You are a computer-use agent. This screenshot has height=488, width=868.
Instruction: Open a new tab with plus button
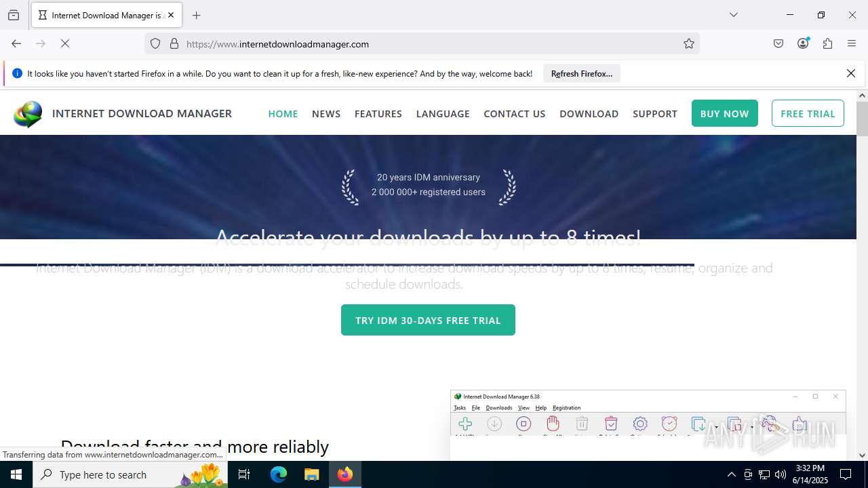pos(197,15)
